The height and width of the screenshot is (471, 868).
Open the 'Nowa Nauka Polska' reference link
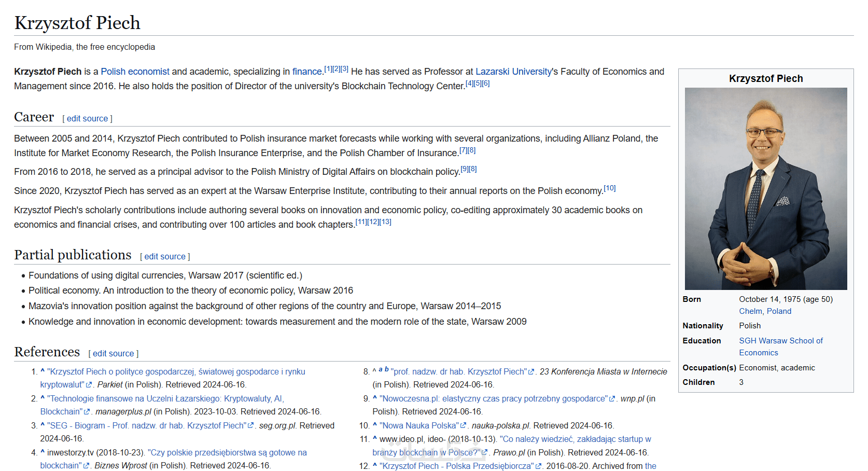tap(423, 426)
